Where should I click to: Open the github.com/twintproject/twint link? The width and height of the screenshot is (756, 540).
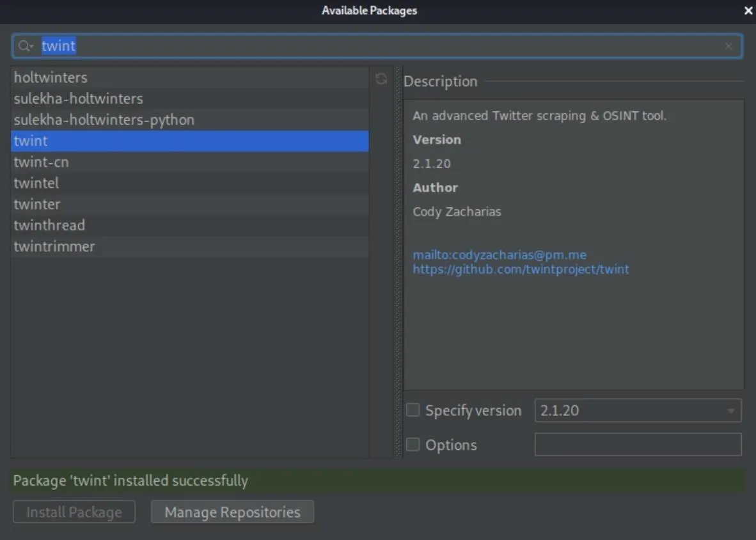coord(521,269)
